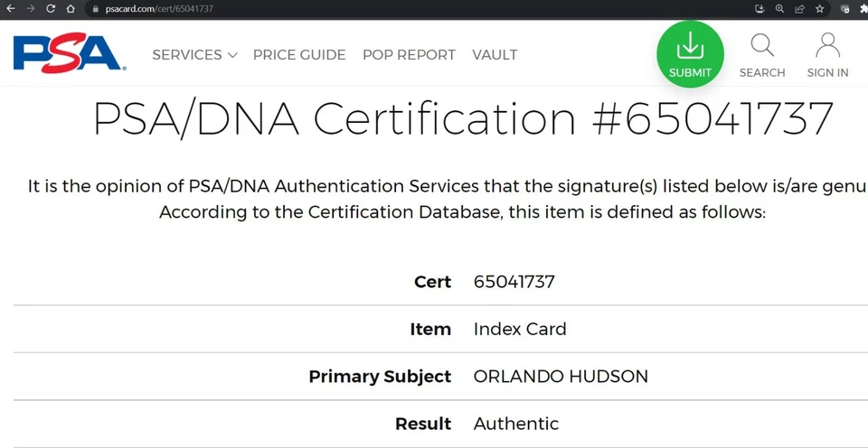Expand the Services dropdown menu
868x448 pixels.
pyautogui.click(x=194, y=54)
